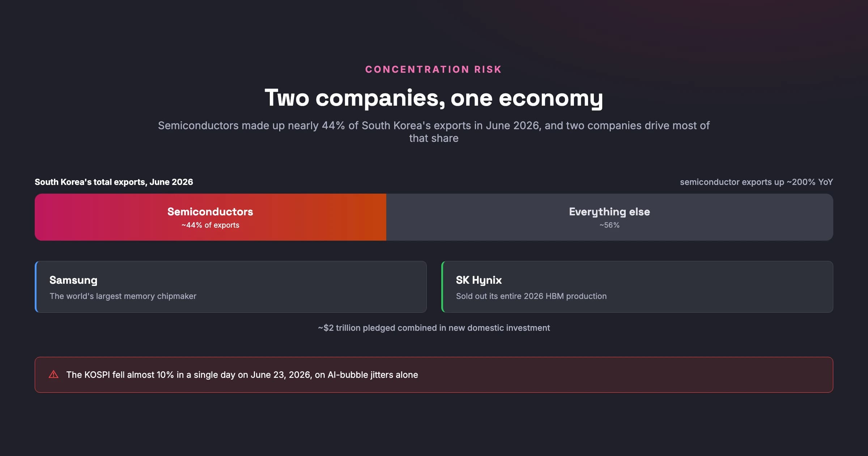Click the green accent edge of SK Hynix card
The width and height of the screenshot is (868, 456).
[442, 287]
